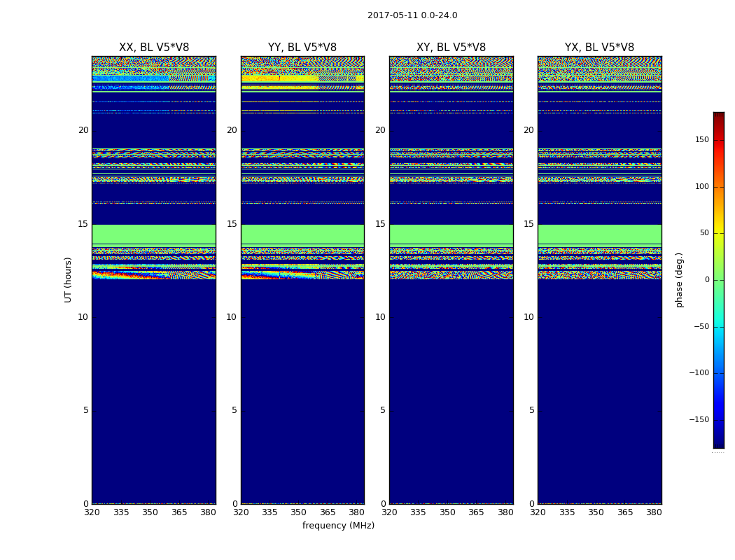Select the YY, BL V5*V8 subplot title
Image resolution: width=735 pixels, height=560 pixels.
(x=302, y=48)
